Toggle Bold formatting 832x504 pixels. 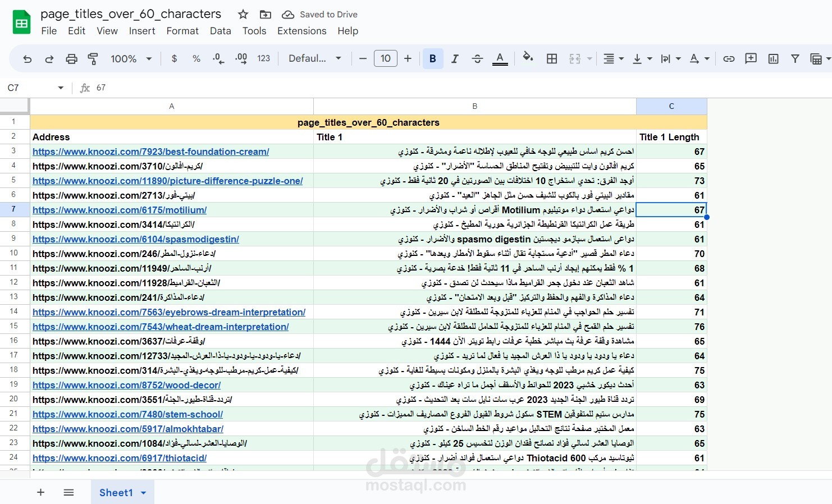[x=433, y=58]
